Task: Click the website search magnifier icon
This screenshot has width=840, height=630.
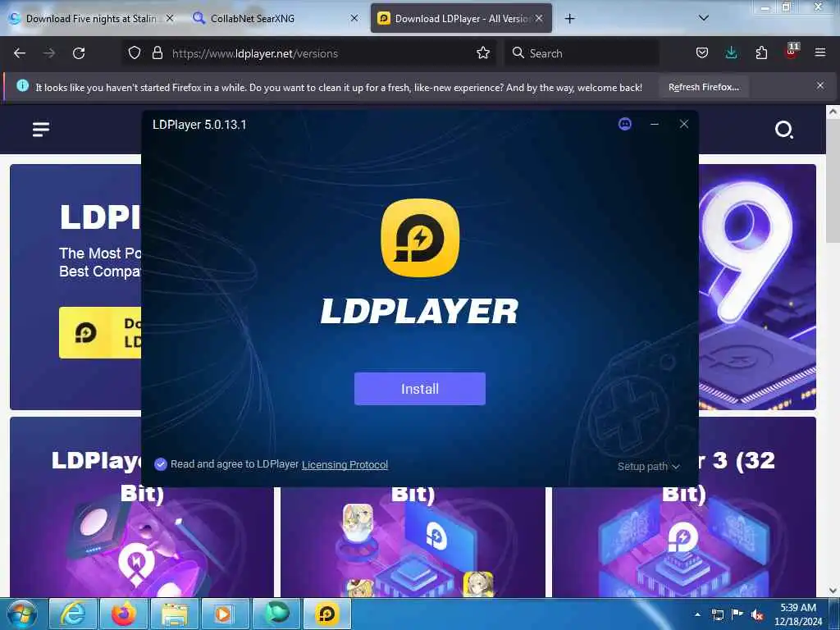Action: (x=783, y=130)
